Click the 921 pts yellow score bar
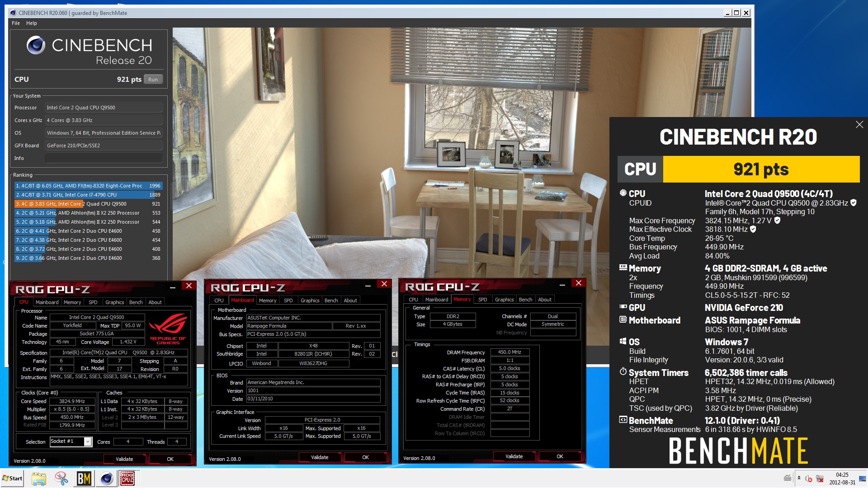The width and height of the screenshot is (868, 488). (x=761, y=169)
